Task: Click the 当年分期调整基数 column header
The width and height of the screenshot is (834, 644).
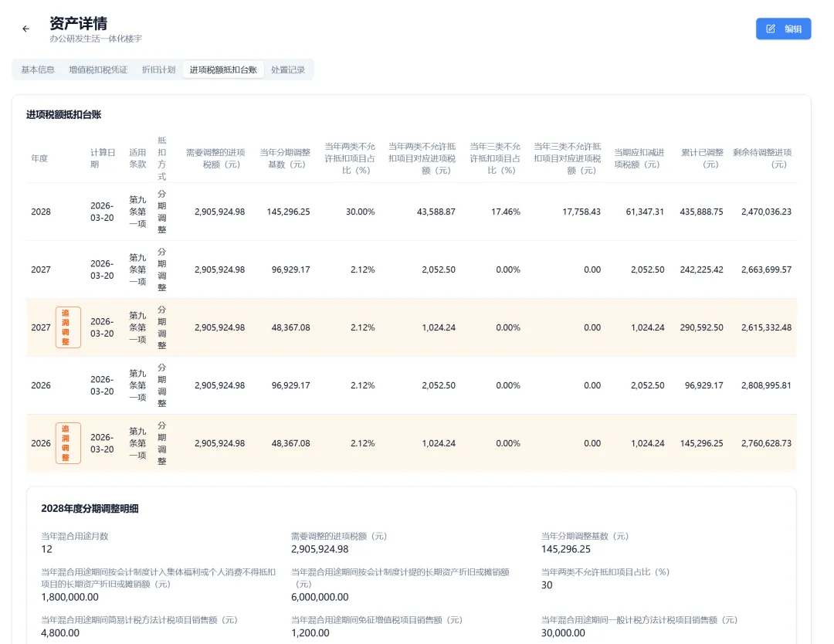Action: click(285, 158)
